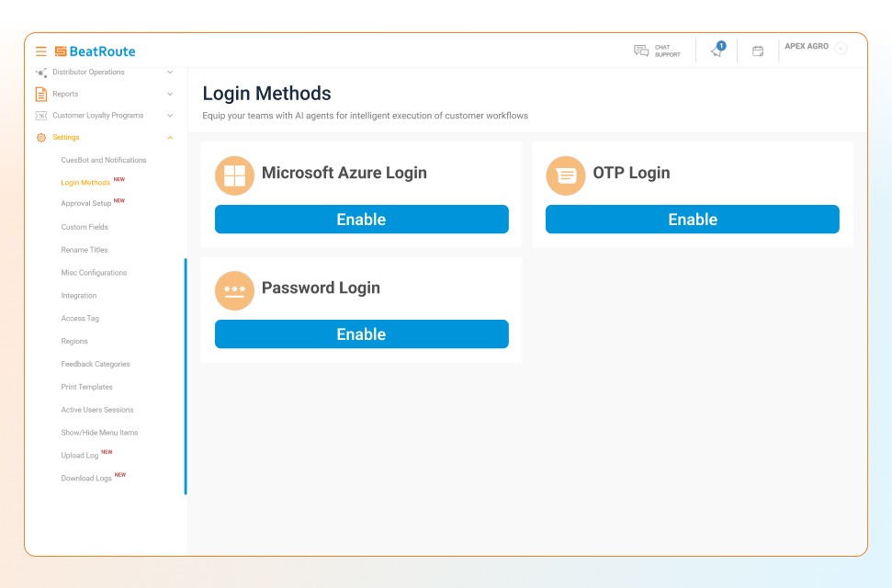The height and width of the screenshot is (588, 892).
Task: Click the Settings menu label
Action: coord(66,138)
